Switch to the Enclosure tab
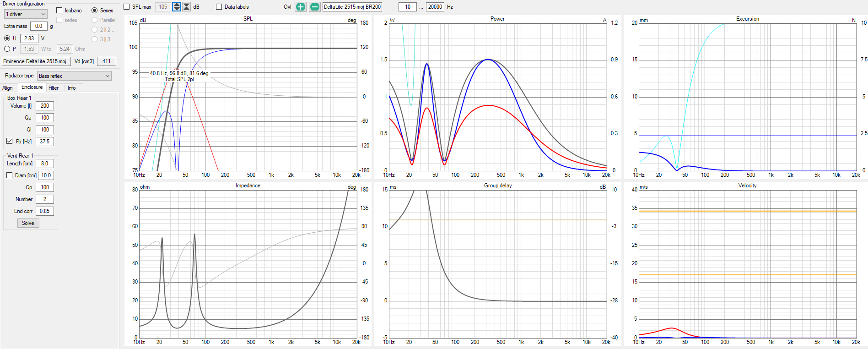Image resolution: width=868 pixels, height=355 pixels. point(32,87)
